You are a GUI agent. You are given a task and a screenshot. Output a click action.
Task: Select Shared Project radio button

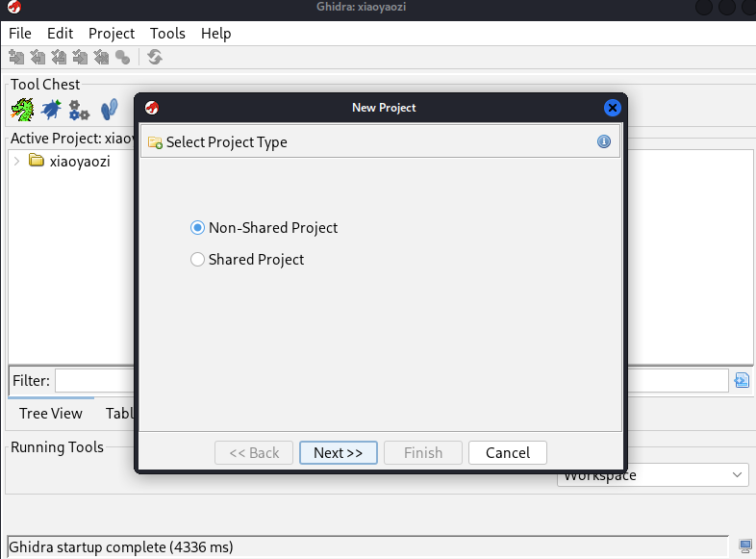click(x=198, y=260)
